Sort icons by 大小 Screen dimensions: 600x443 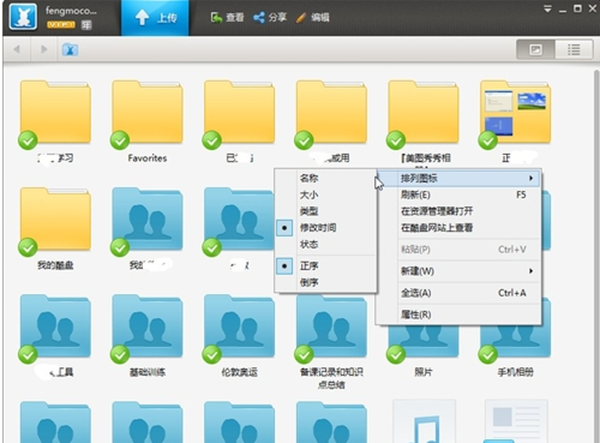326,195
